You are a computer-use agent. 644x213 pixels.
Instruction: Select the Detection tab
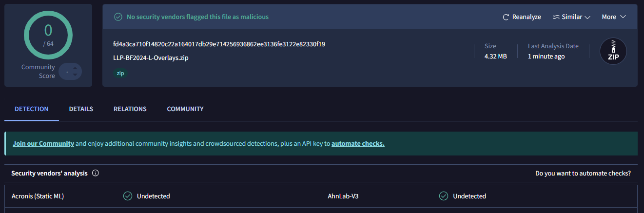(x=32, y=109)
